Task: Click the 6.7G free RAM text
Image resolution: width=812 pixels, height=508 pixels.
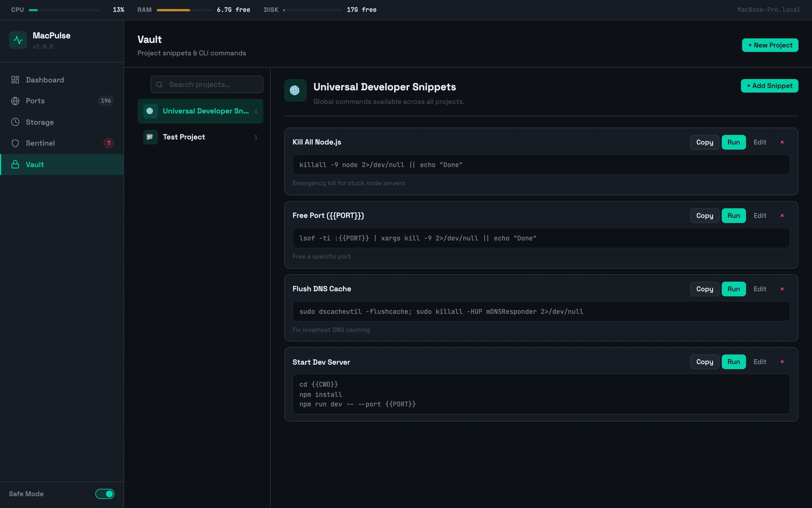Action: (233, 10)
